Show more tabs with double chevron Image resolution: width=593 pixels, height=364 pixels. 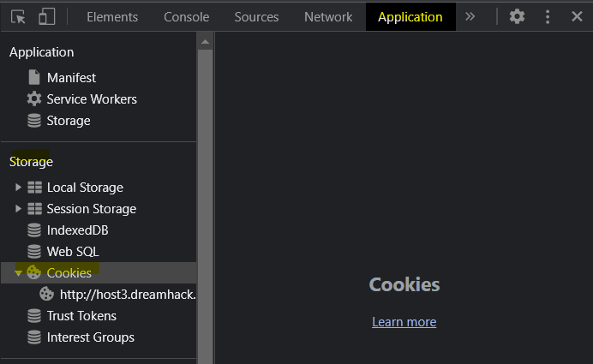470,16
